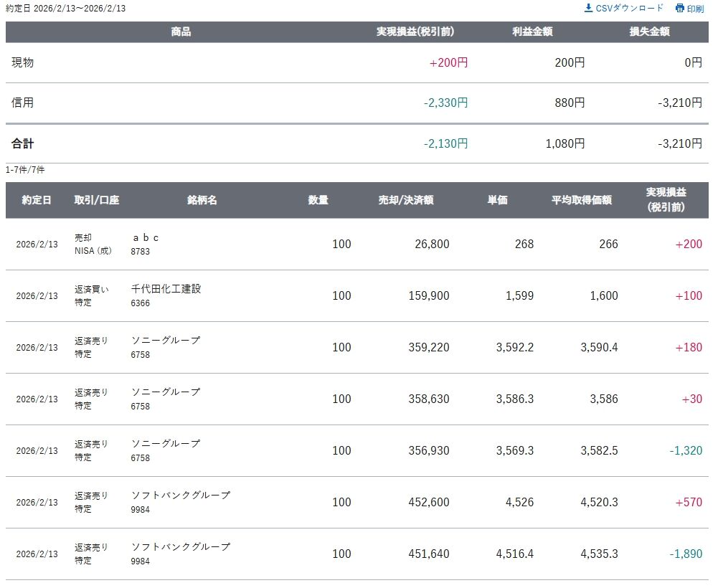The image size is (718, 588).
Task: Select the 信用 summary row label
Action: click(x=23, y=103)
